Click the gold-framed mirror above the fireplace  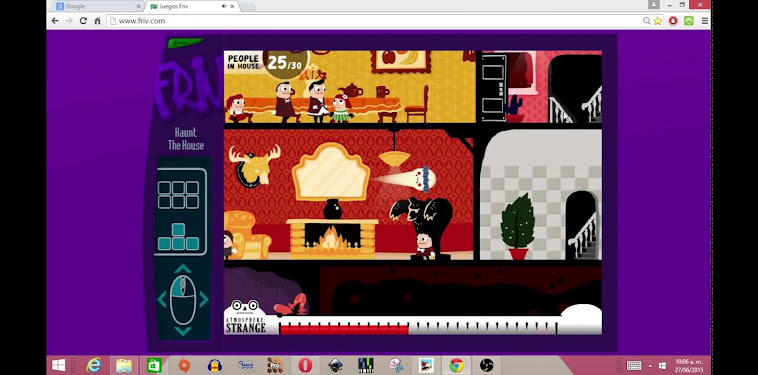tap(331, 172)
